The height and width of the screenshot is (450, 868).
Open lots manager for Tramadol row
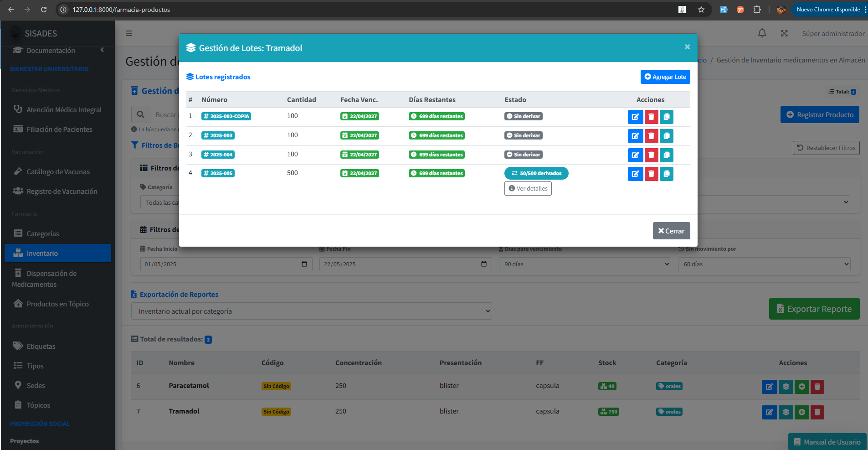[786, 412]
